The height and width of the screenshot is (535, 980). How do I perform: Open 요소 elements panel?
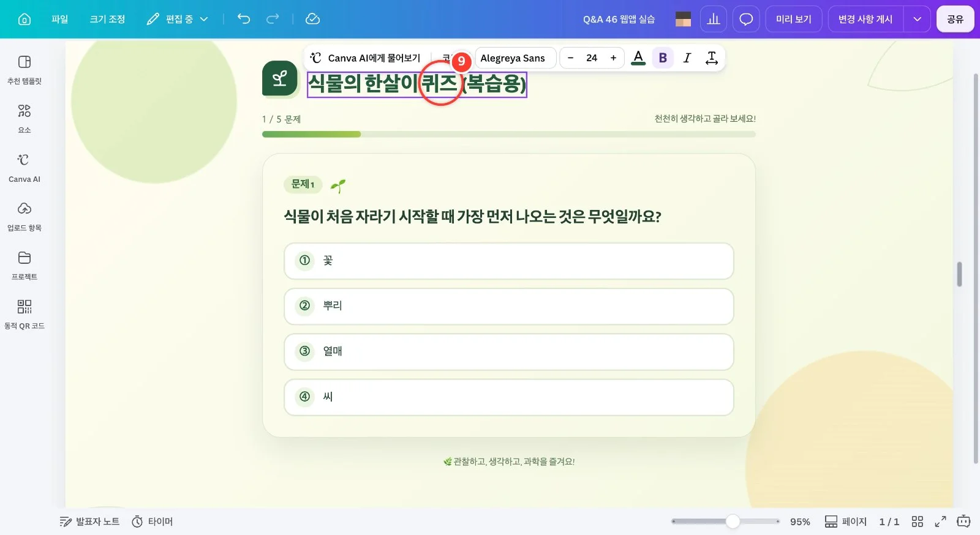pos(24,119)
